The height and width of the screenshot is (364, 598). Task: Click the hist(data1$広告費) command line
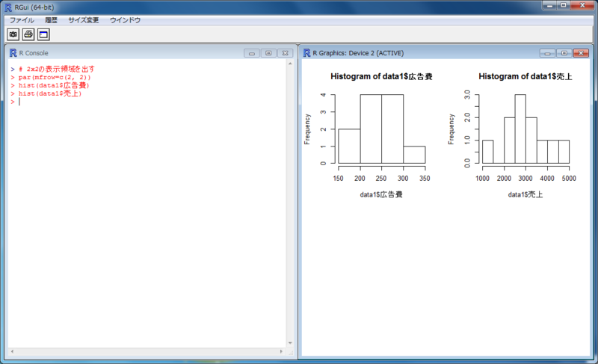[54, 85]
